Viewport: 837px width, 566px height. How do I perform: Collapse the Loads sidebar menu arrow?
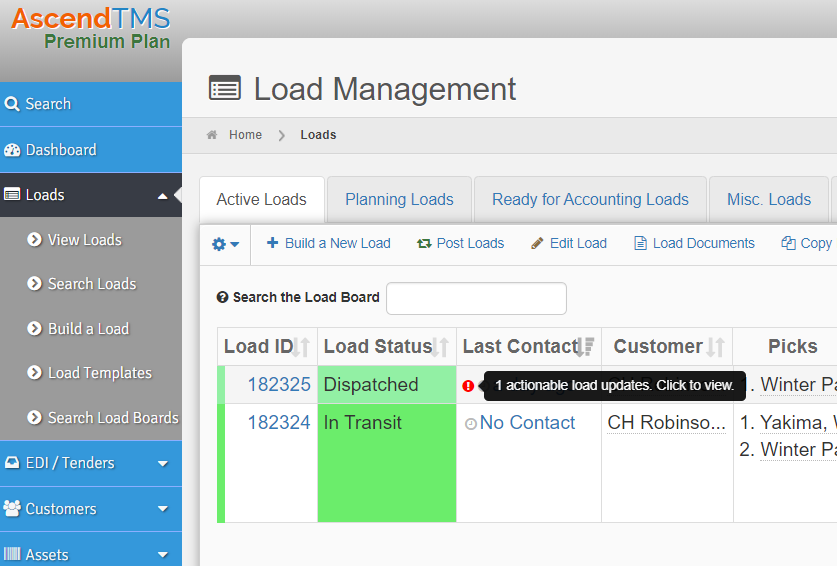(x=163, y=196)
